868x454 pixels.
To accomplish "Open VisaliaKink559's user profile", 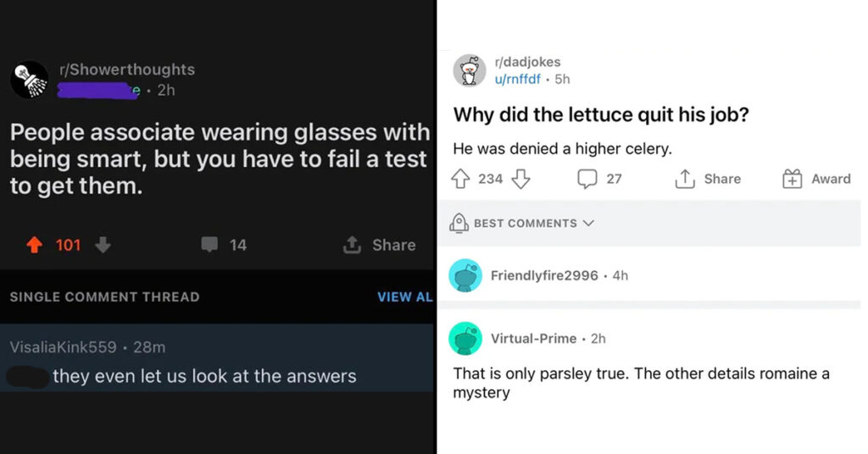I will pos(63,347).
